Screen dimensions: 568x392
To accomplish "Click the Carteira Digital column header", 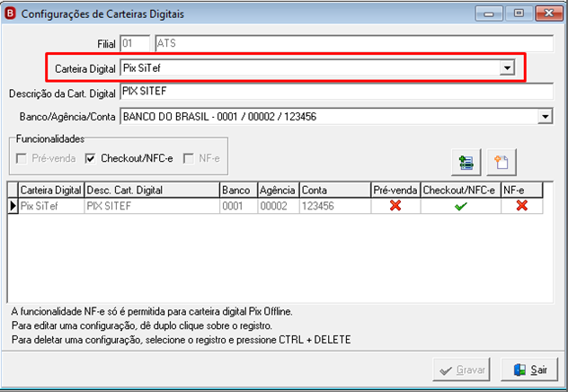I will pos(51,191).
